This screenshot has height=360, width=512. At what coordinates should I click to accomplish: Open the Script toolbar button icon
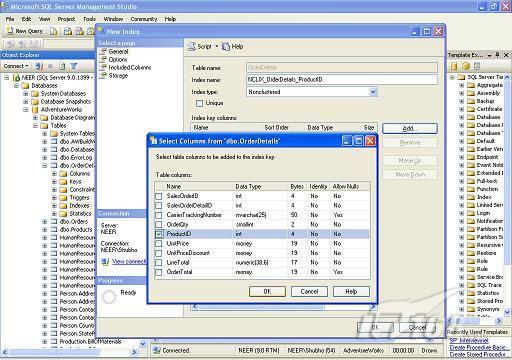point(191,47)
